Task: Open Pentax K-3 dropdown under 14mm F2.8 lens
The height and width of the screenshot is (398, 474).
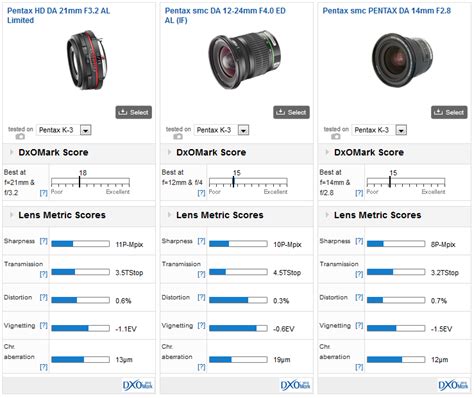Action: 401,130
